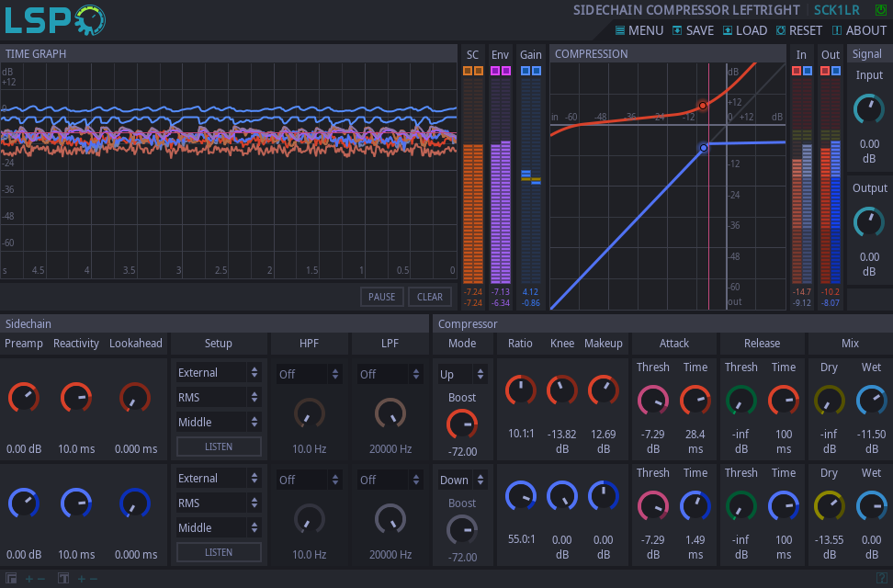
Task: Click minus next to UI scaling icon
Action: (x=41, y=579)
